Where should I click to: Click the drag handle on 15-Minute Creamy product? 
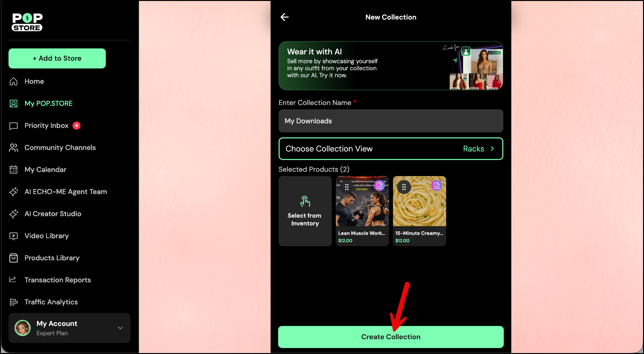[x=404, y=187]
